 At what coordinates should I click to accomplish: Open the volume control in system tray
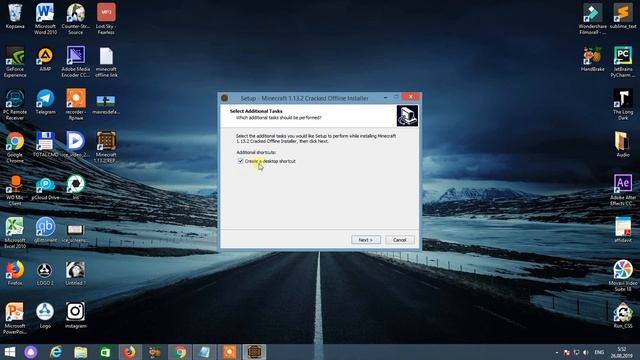[x=586, y=352]
